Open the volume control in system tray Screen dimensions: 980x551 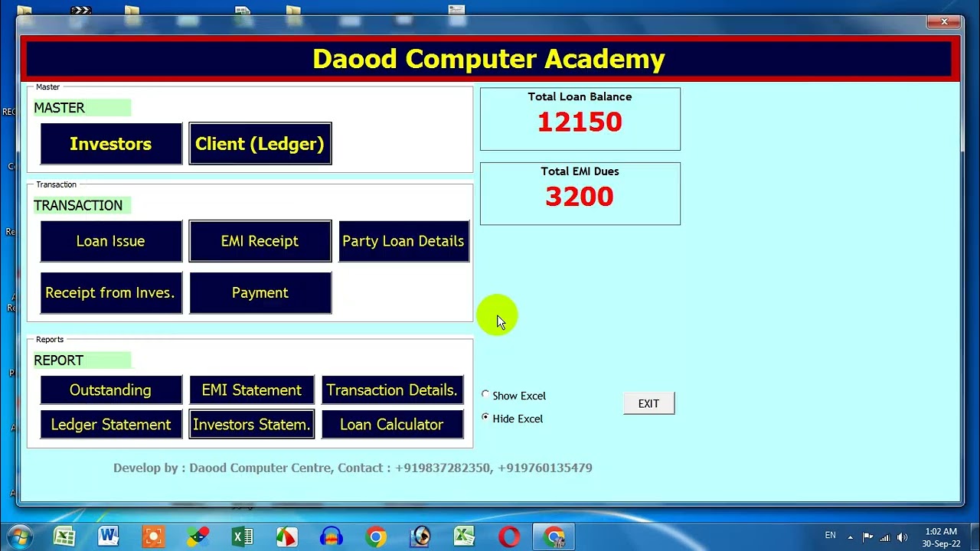coord(902,537)
